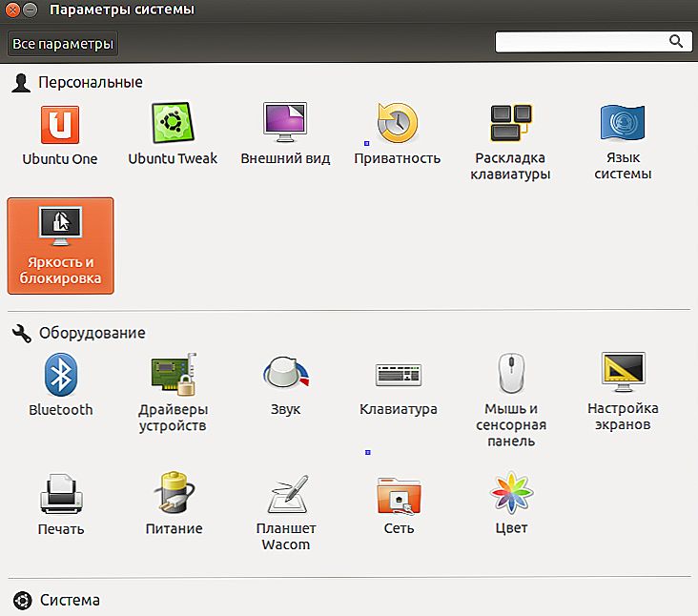Open Планшет Wacom settings
This screenshot has width=698, height=616.
(286, 513)
